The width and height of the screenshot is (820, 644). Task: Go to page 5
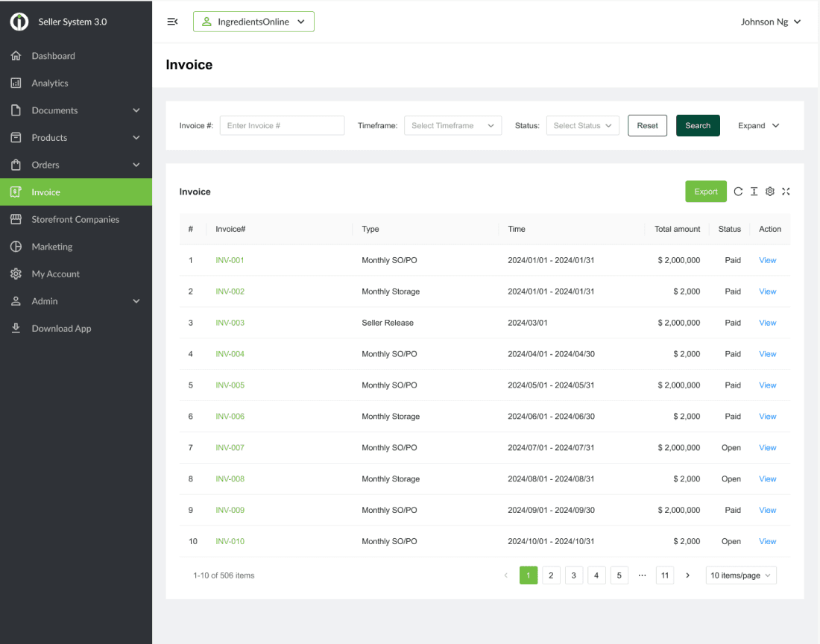click(619, 575)
